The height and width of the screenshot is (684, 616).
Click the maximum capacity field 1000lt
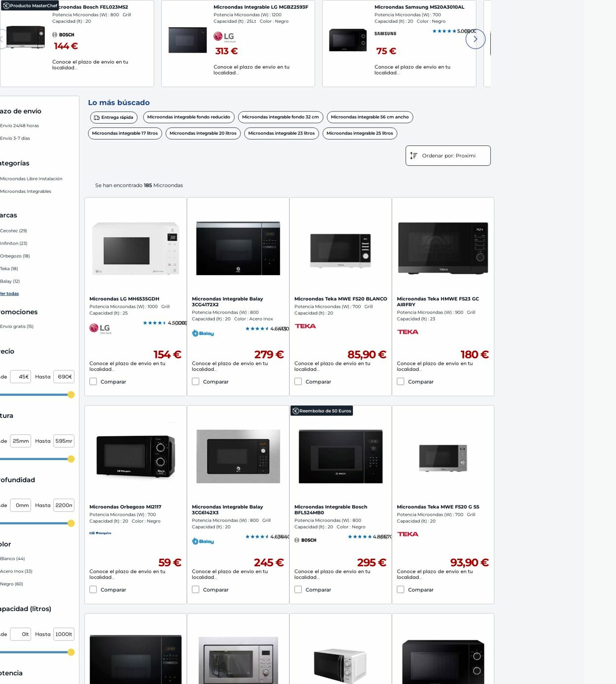pyautogui.click(x=64, y=634)
